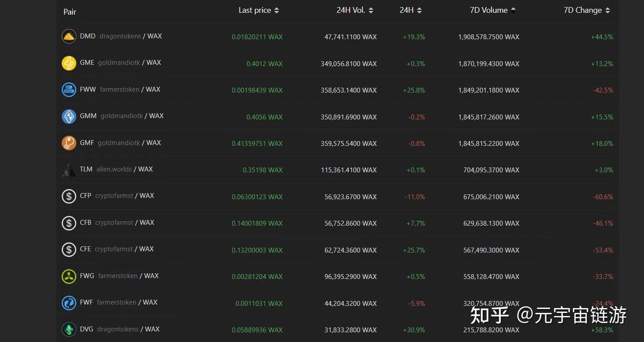Click the DMD dragon token icon
The image size is (644, 342).
pos(69,36)
